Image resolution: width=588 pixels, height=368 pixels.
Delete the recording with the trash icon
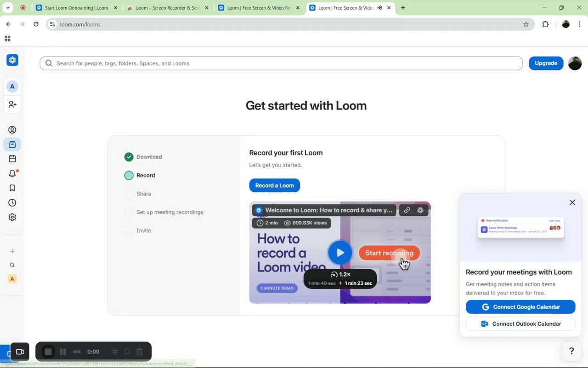click(x=140, y=352)
